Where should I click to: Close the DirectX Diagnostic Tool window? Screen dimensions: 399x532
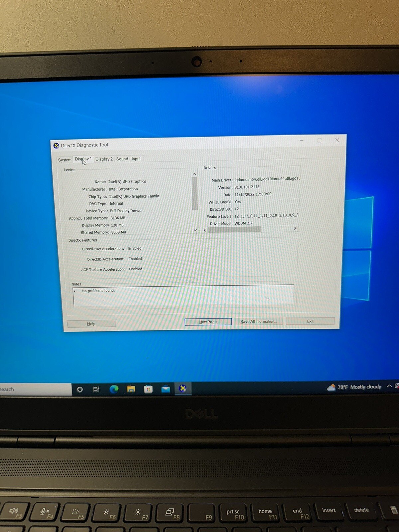pyautogui.click(x=337, y=140)
